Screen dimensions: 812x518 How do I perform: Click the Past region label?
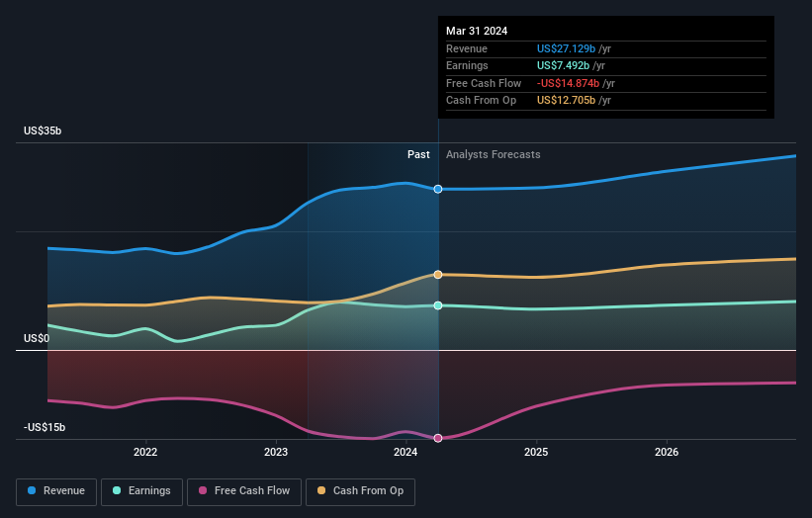(x=418, y=155)
